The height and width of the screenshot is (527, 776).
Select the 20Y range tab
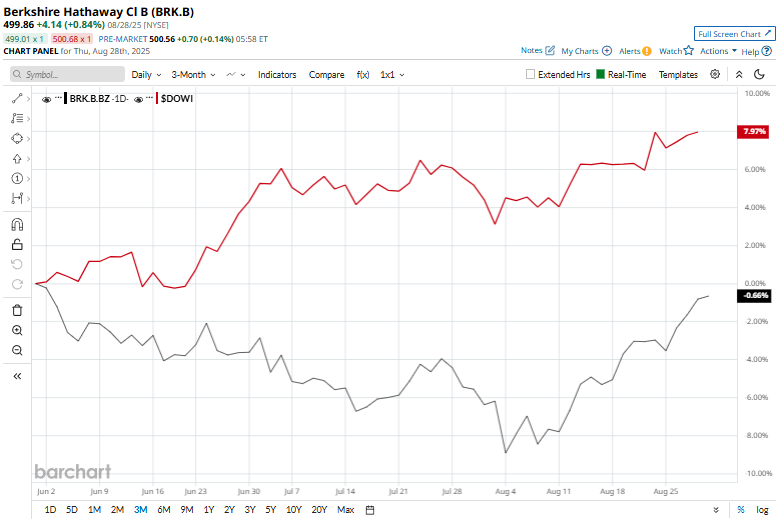[x=319, y=510]
